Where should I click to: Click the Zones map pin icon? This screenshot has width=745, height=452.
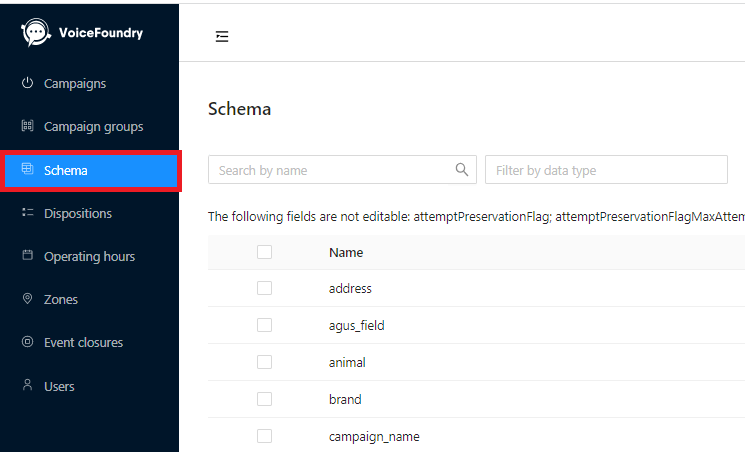point(28,298)
